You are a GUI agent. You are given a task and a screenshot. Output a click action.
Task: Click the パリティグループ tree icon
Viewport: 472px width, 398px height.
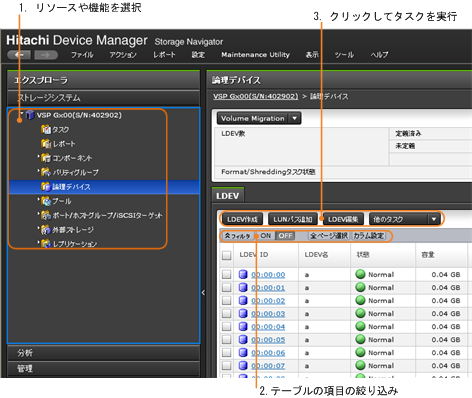tap(46, 172)
